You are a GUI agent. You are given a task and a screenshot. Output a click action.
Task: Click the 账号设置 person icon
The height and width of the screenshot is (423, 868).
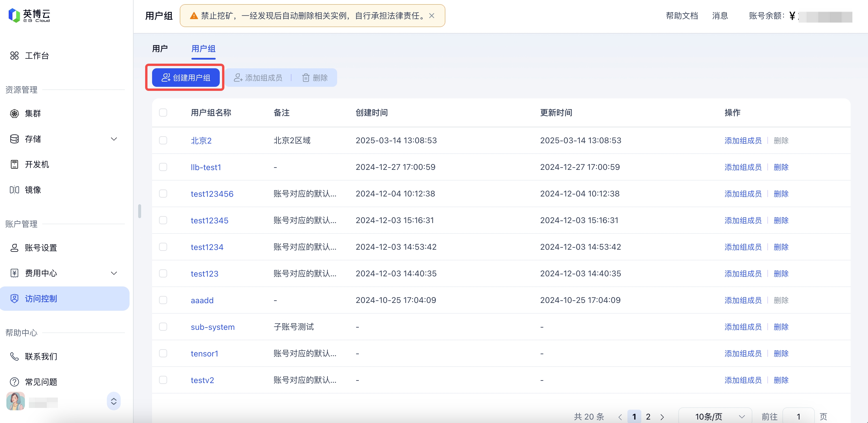point(14,248)
